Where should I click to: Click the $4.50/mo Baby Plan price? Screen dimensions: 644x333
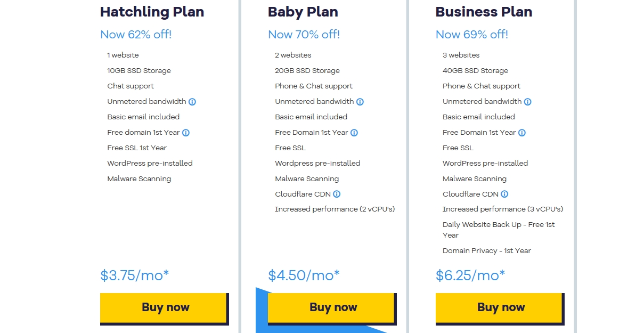(304, 275)
